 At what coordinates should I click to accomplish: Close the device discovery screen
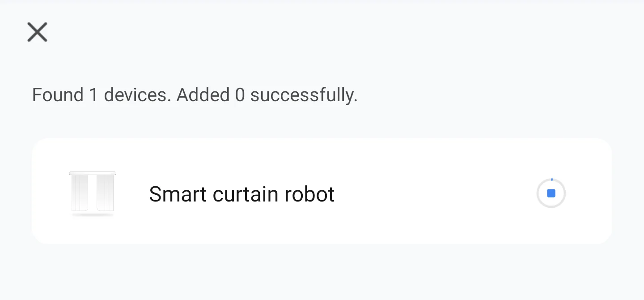point(37,32)
